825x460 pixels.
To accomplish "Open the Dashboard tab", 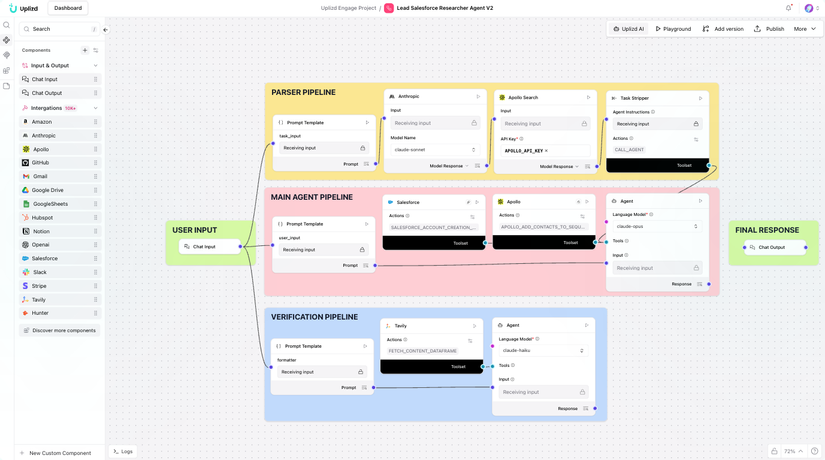I will tap(68, 8).
